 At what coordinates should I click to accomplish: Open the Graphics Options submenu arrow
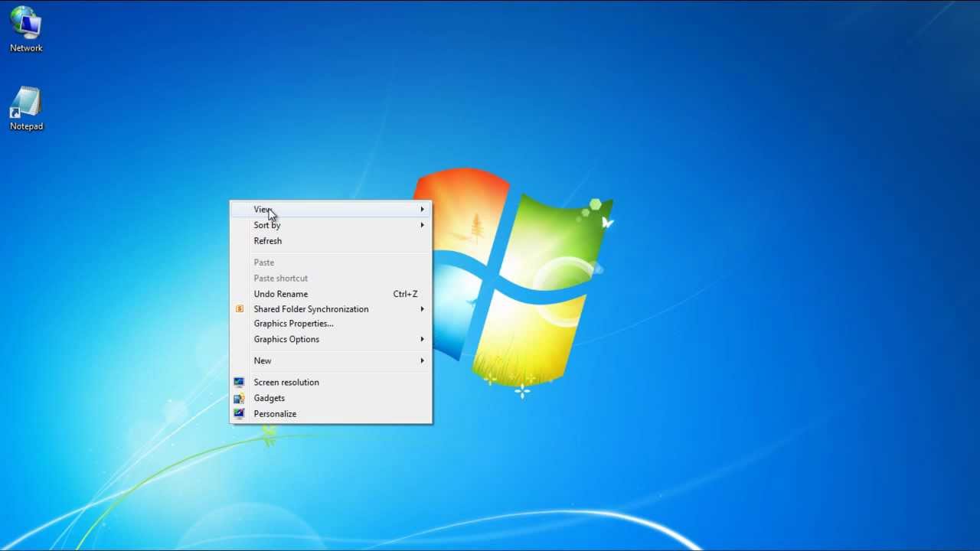click(422, 339)
